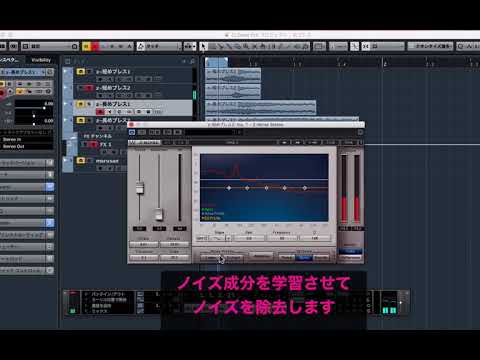
Task: Click the Save button in Waves toolbar
Action: coord(348,143)
